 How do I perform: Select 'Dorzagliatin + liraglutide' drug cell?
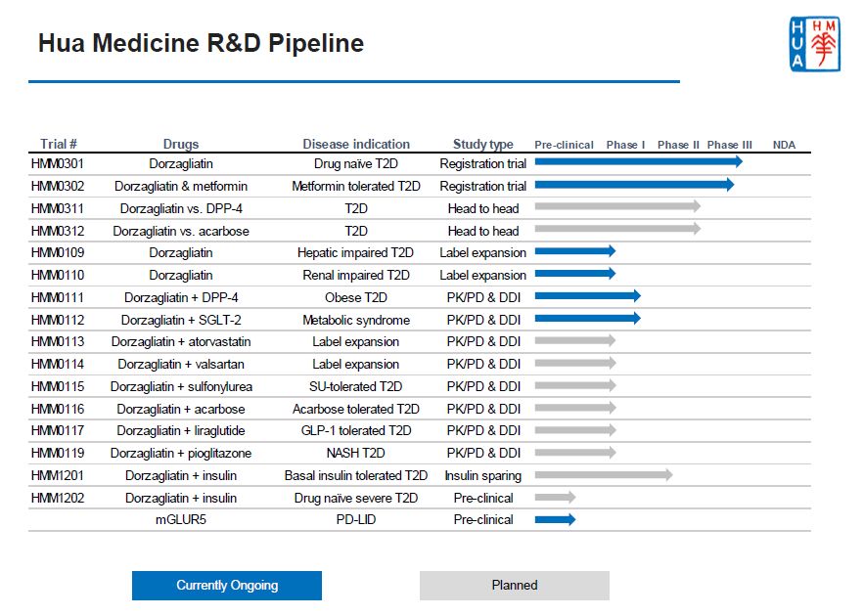(x=181, y=431)
